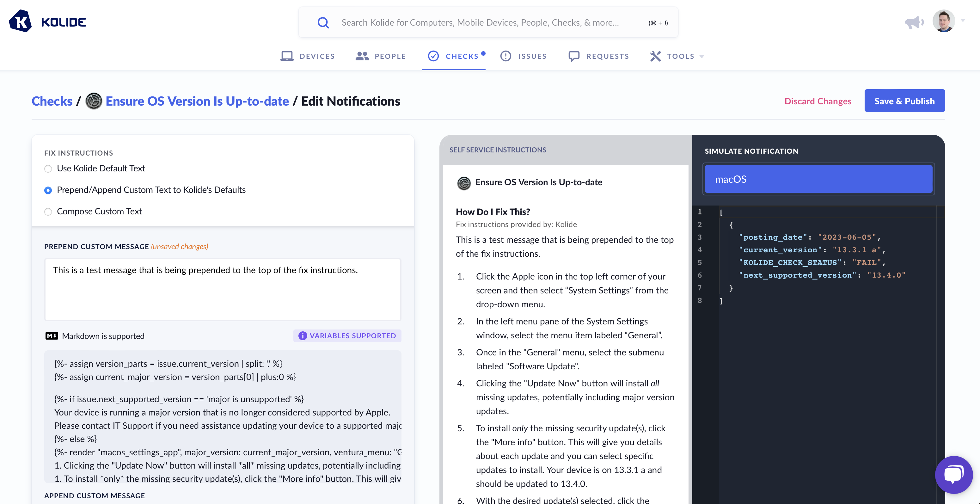980x504 pixels.
Task: Click the Kolide logo icon
Action: [20, 21]
